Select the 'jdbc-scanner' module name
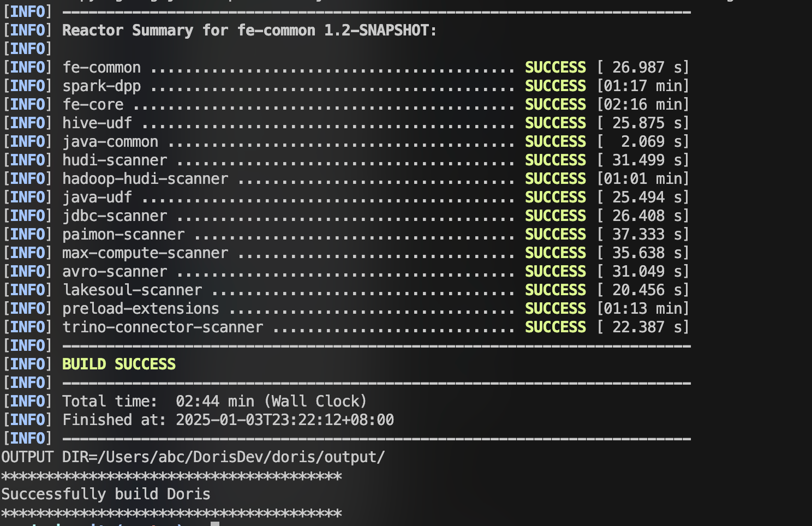The height and width of the screenshot is (526, 812). 115,216
